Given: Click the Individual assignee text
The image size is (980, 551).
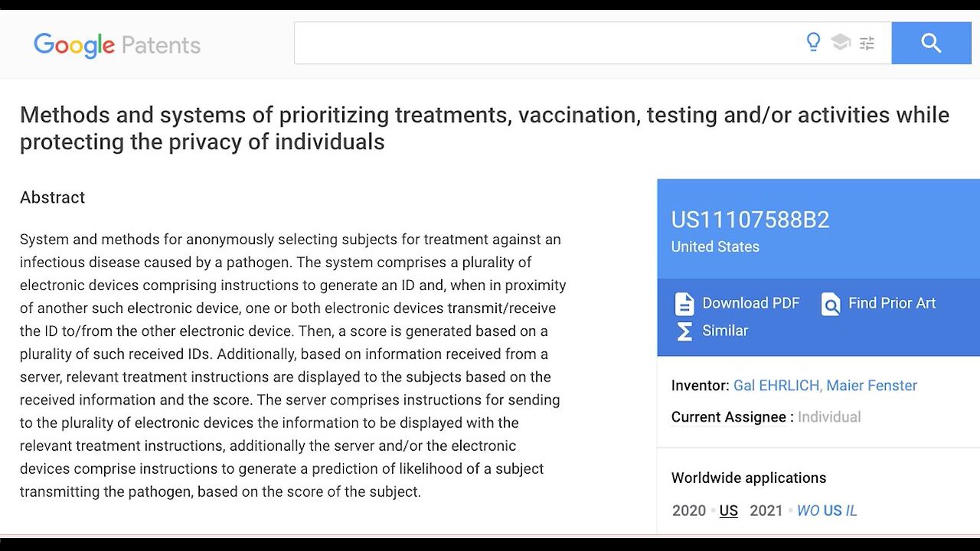Looking at the screenshot, I should (x=829, y=417).
